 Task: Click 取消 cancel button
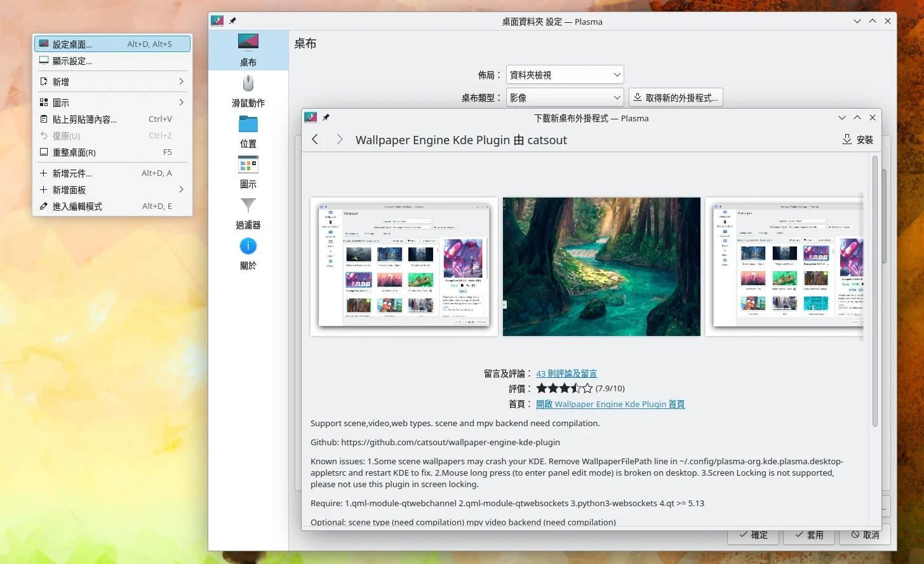(x=865, y=535)
